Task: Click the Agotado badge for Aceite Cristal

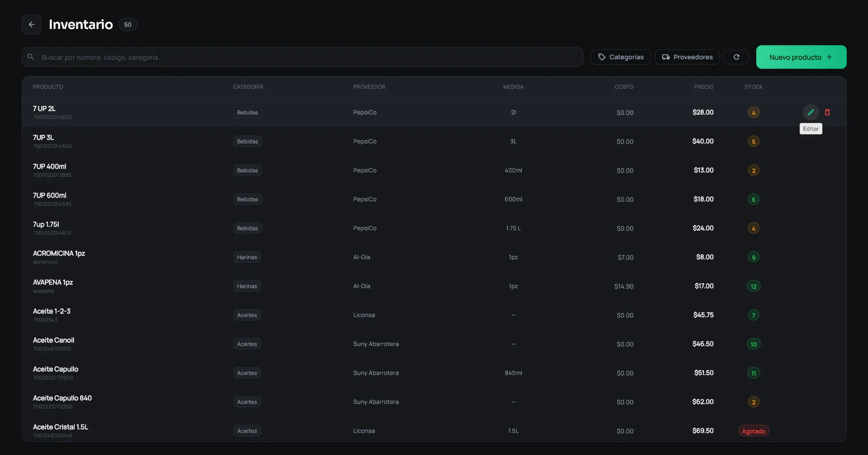Action: point(754,431)
